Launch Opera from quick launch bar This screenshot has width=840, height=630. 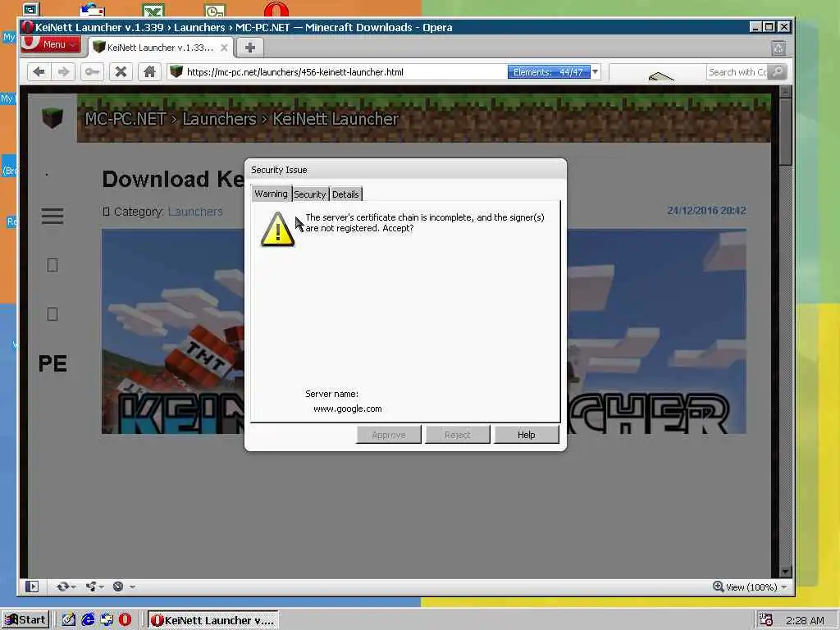coord(125,620)
